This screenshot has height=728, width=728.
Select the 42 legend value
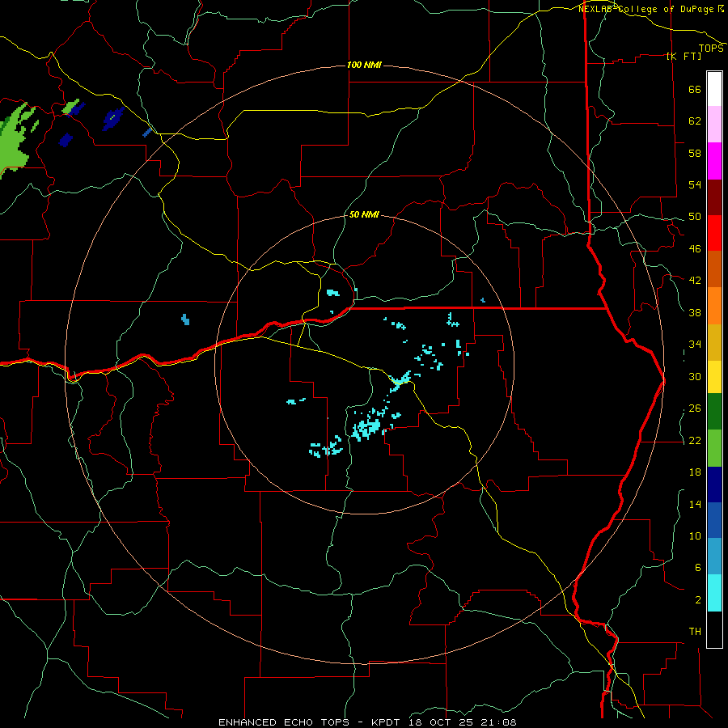pyautogui.click(x=695, y=281)
